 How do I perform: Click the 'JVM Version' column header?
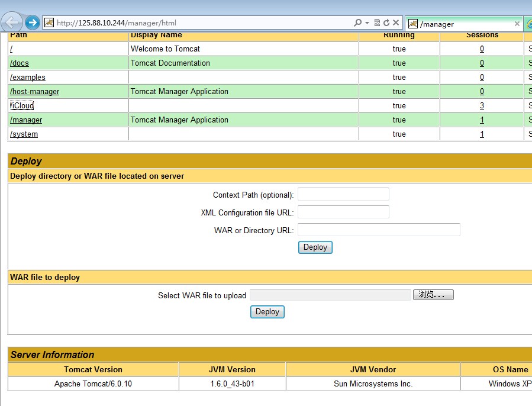pos(232,369)
